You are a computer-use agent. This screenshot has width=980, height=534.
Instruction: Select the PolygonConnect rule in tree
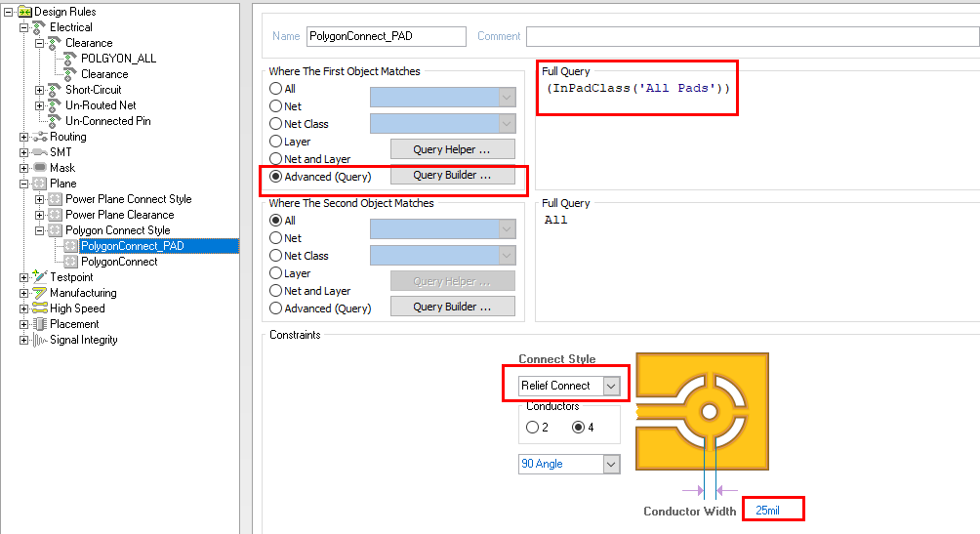tap(119, 262)
